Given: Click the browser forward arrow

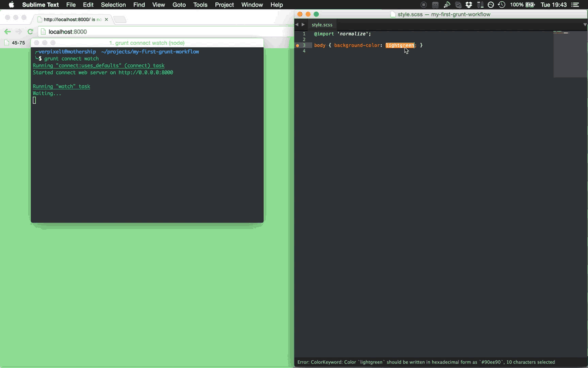Looking at the screenshot, I should coord(18,32).
